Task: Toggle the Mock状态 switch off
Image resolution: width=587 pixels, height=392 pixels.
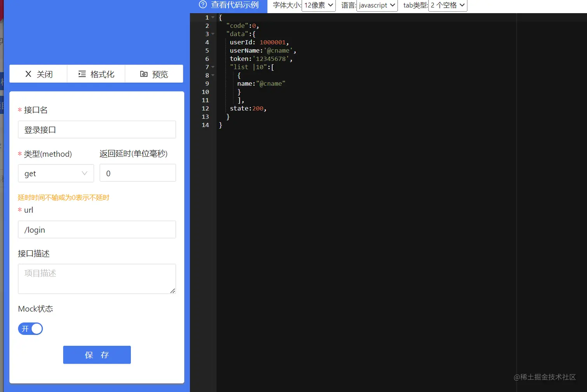Action: 30,329
